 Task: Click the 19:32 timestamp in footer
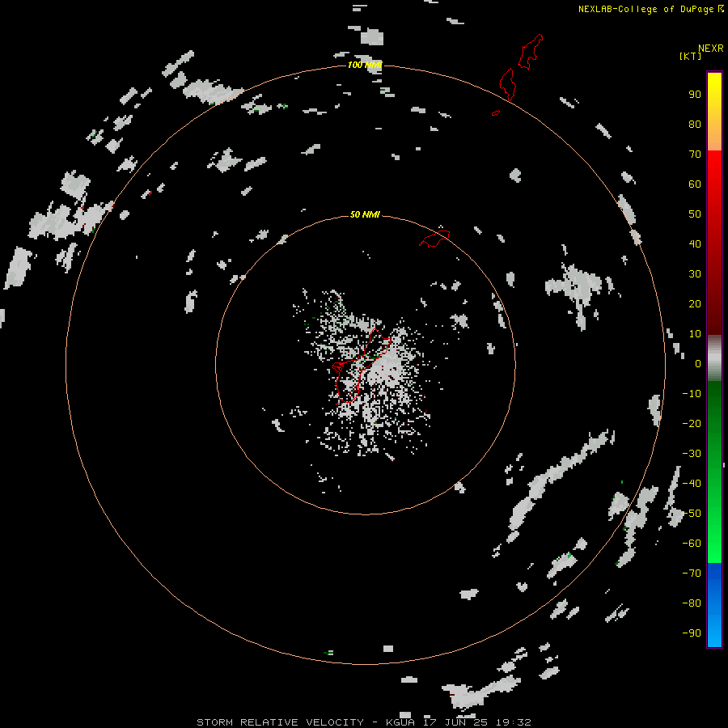(x=513, y=722)
